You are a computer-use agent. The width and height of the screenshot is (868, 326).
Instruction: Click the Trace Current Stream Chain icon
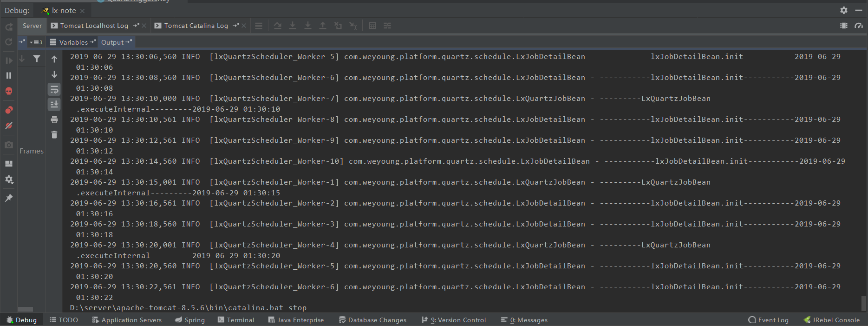click(387, 26)
